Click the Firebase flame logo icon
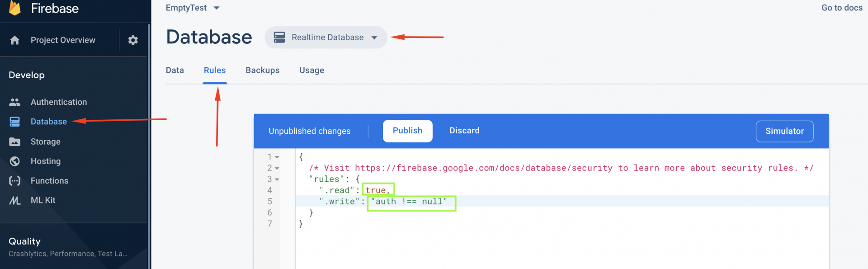This screenshot has height=269, width=868. click(x=15, y=8)
